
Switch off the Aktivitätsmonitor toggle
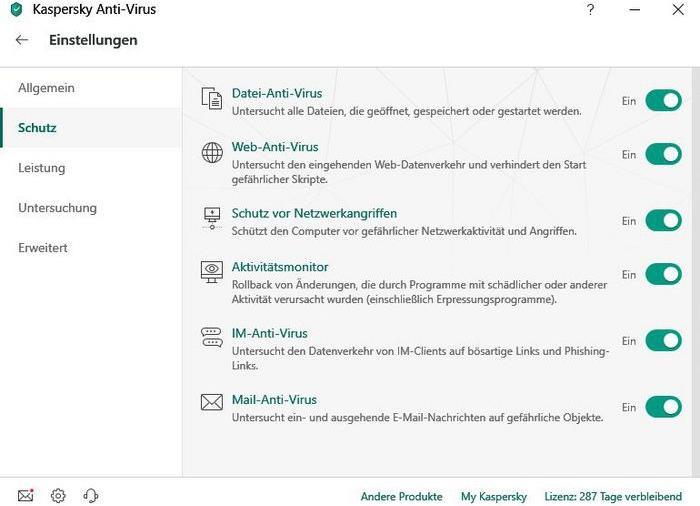pos(663,274)
